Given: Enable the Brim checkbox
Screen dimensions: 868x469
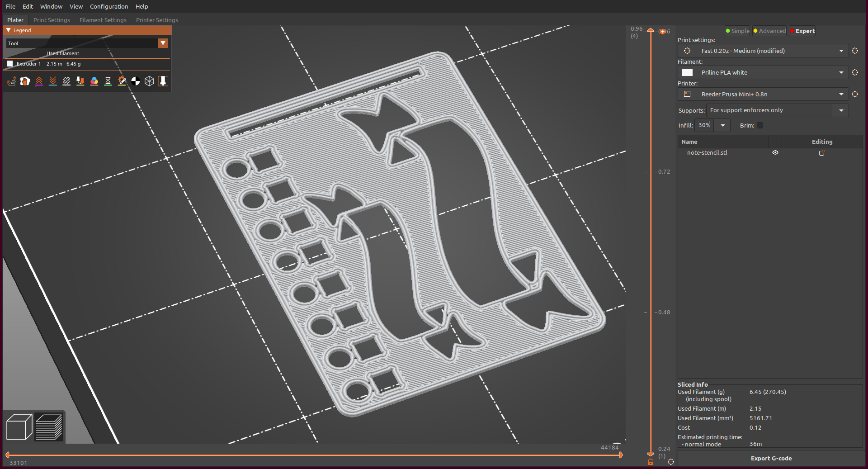Looking at the screenshot, I should [760, 125].
